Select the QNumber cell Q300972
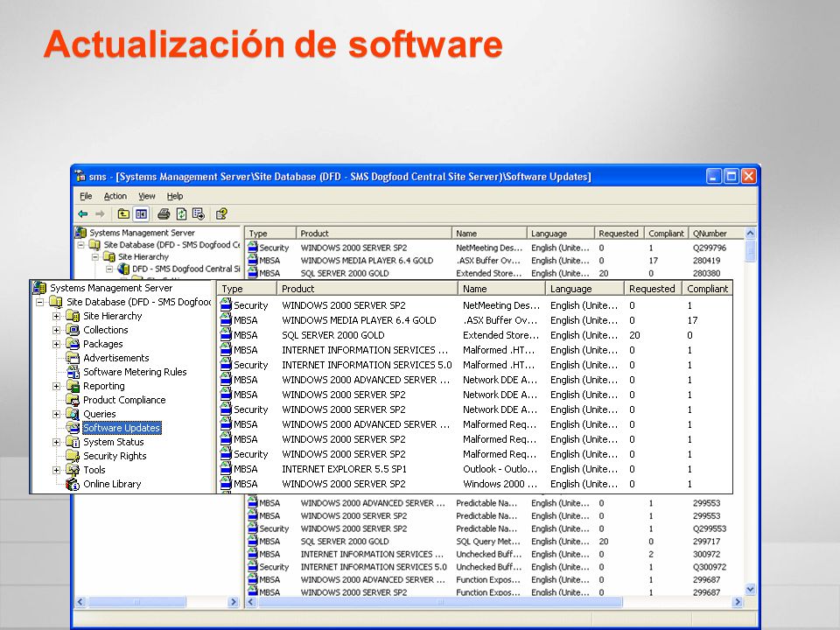840x630 pixels. pos(710,567)
